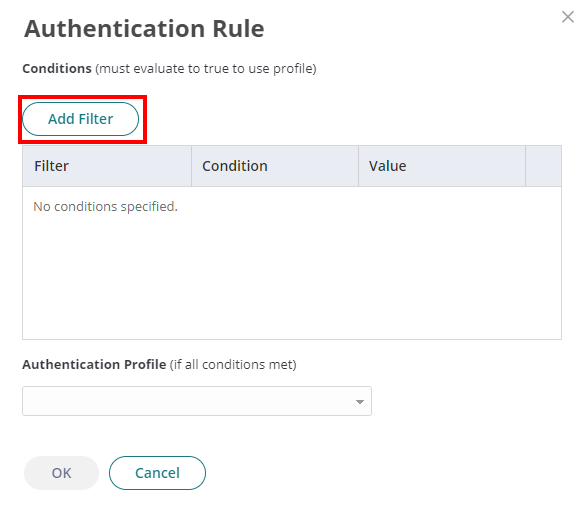This screenshot has height=509, width=586.
Task: Select the Condition column header
Action: 275,166
